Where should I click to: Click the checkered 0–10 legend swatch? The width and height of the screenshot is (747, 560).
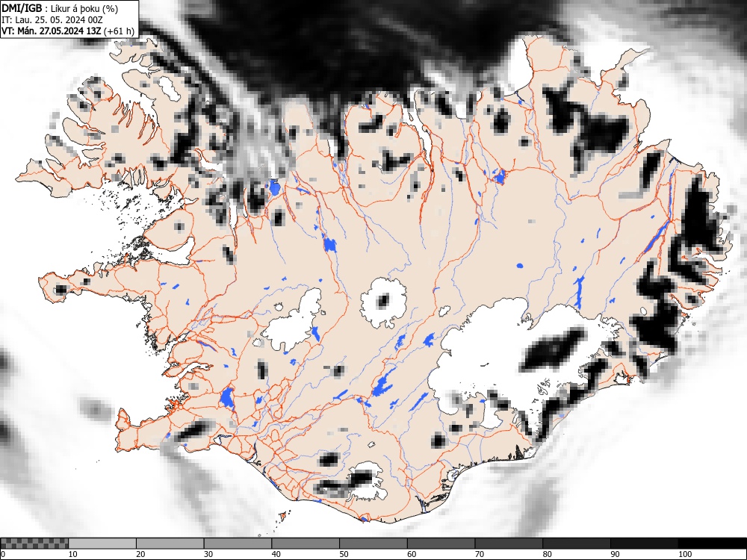click(x=35, y=544)
